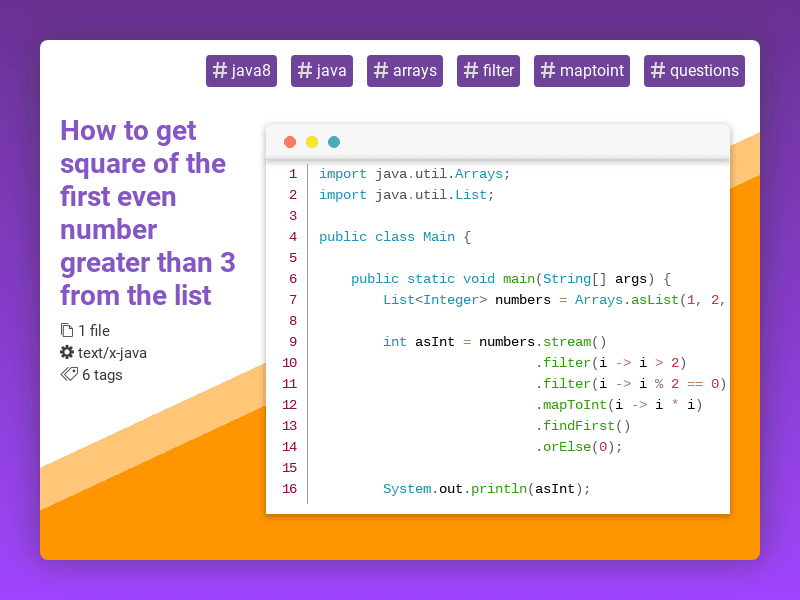Click the teal dot in code window

(x=334, y=142)
